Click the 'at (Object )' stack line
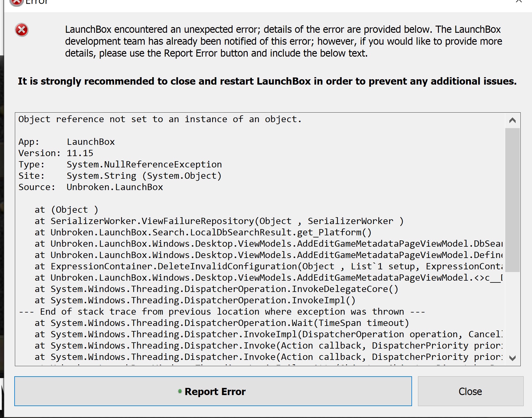Screen dimensions: 532x418 66,210
